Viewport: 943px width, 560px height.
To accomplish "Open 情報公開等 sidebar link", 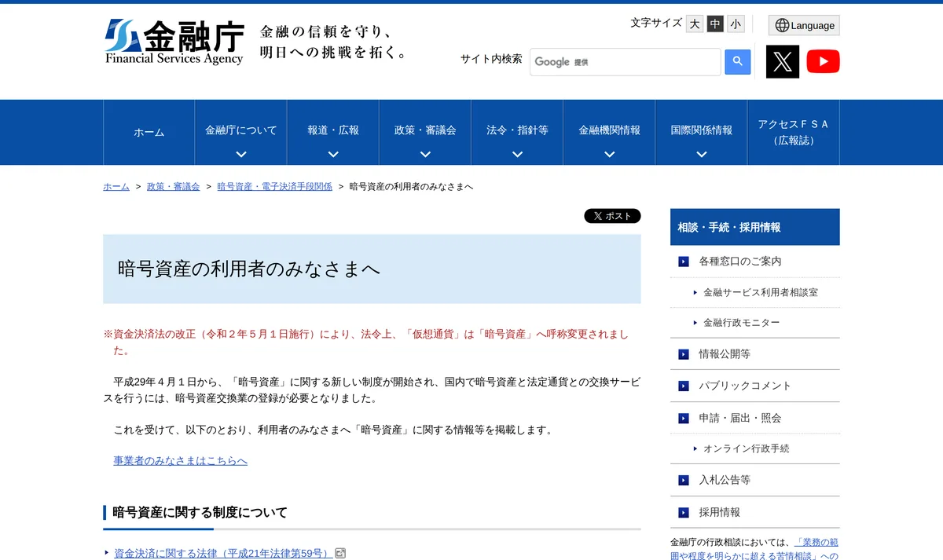I will [725, 354].
